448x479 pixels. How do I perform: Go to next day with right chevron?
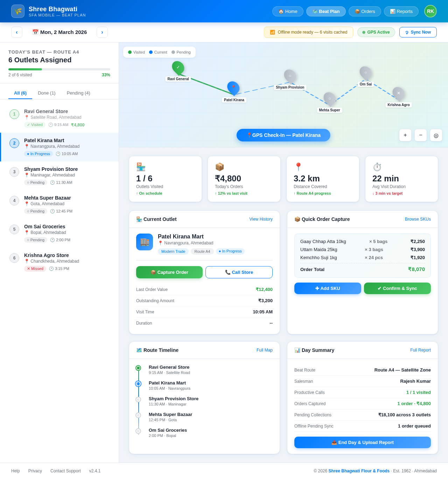coord(102,32)
